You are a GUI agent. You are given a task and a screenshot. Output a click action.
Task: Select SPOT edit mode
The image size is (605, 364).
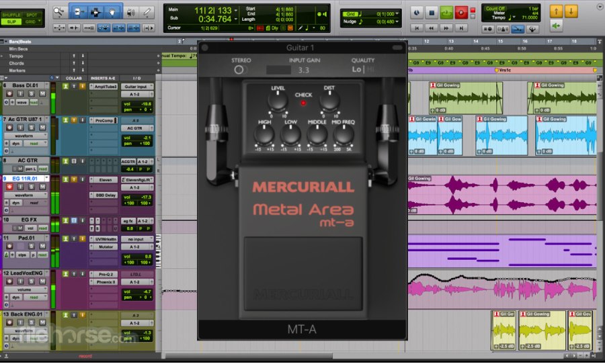[32, 13]
